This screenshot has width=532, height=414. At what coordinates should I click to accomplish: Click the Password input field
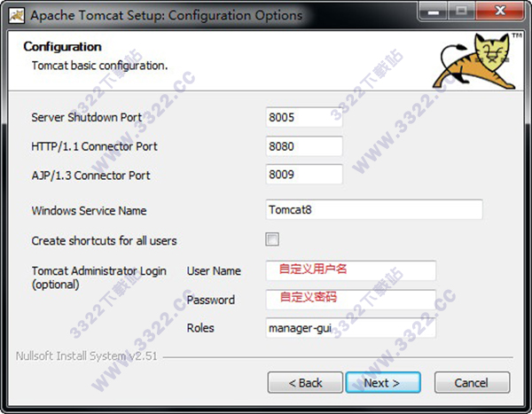coord(351,300)
